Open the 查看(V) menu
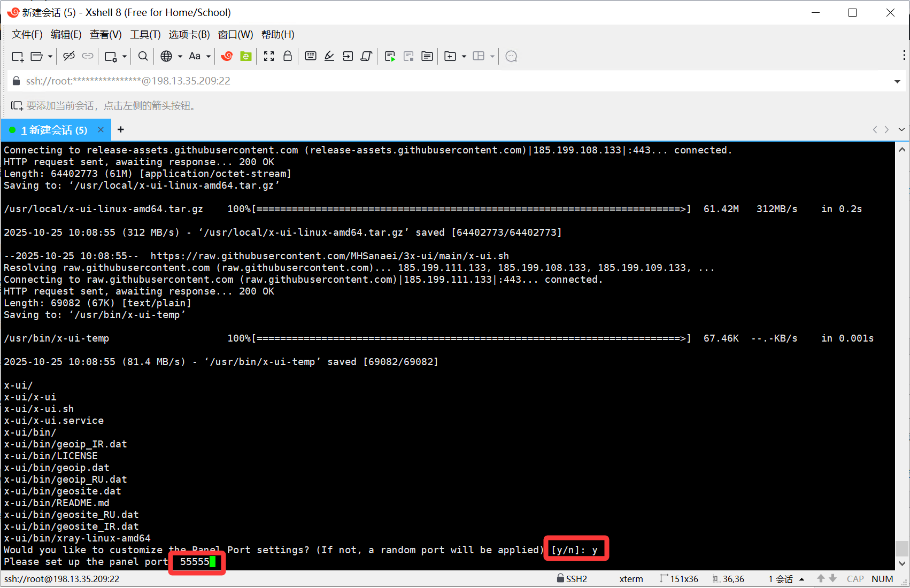 [x=105, y=35]
